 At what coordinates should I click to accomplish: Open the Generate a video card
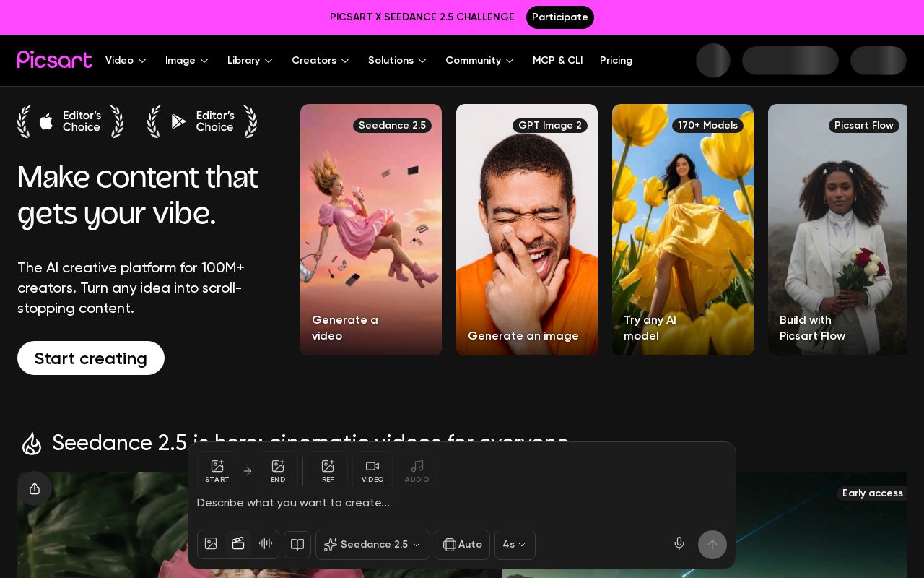click(371, 230)
